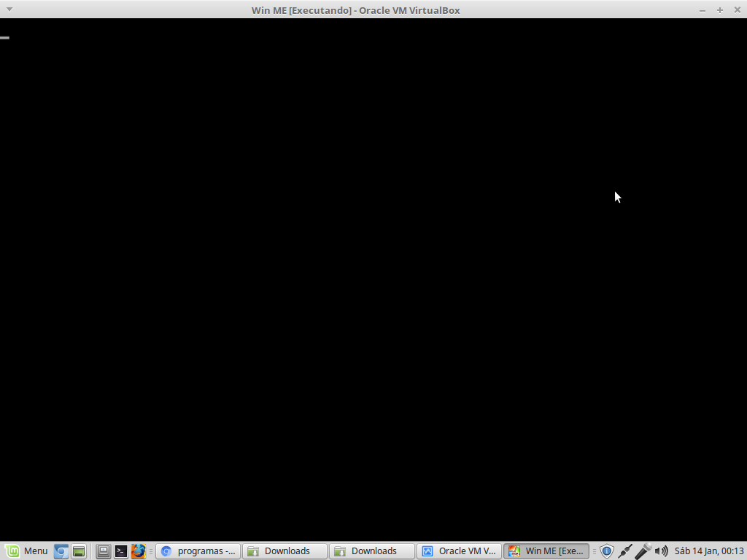Open the Linux Mint Menu button
The height and width of the screenshot is (560, 747).
[x=26, y=551]
